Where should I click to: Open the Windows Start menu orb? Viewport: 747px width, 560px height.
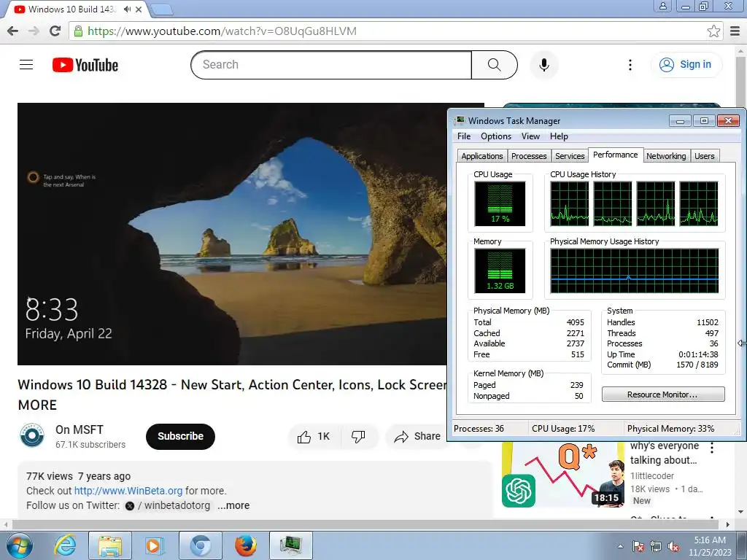point(19,545)
